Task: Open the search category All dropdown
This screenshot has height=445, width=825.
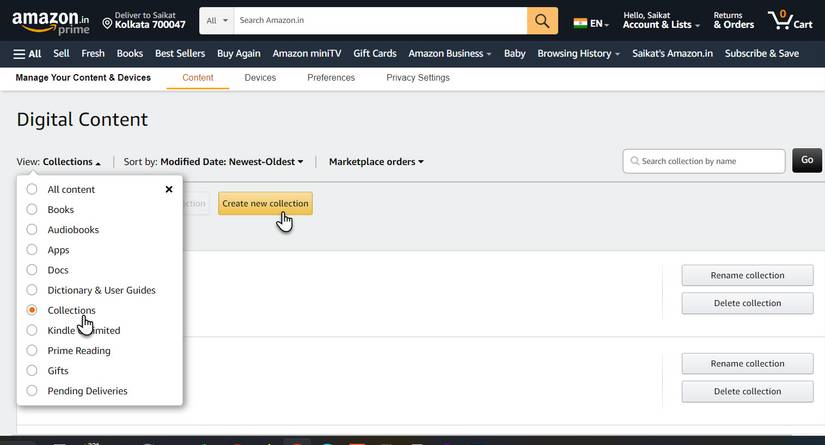Action: 217,21
